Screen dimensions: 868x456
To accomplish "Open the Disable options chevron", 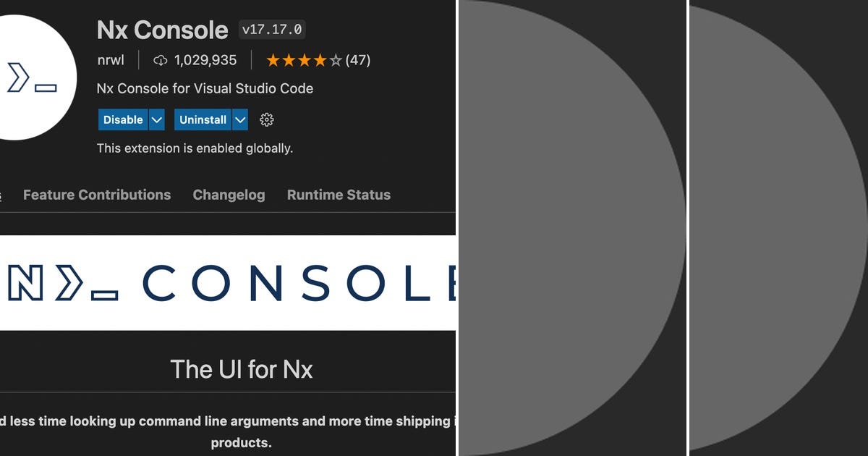I will [156, 119].
